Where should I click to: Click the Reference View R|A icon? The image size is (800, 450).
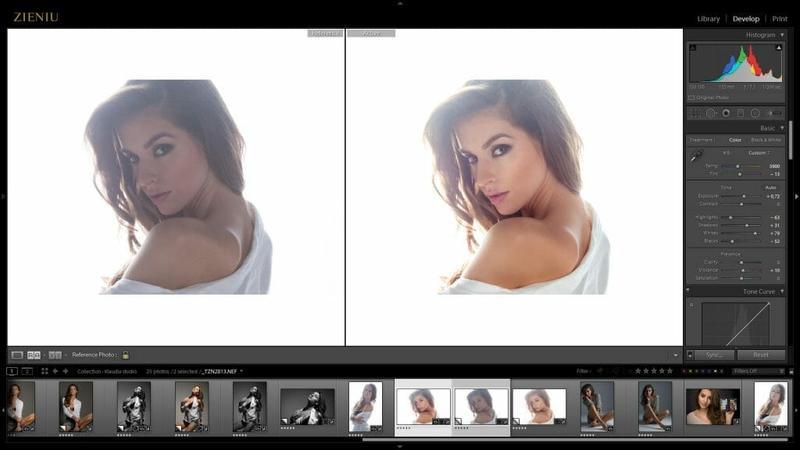34,354
